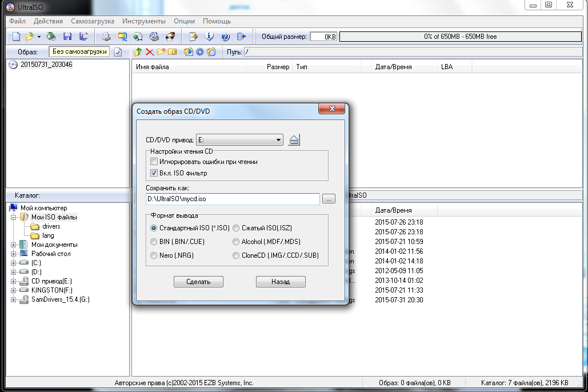Viewport: 588px width, 392px height.
Task: Choose the BIN (.BIN/.CUE) format option
Action: coord(153,242)
